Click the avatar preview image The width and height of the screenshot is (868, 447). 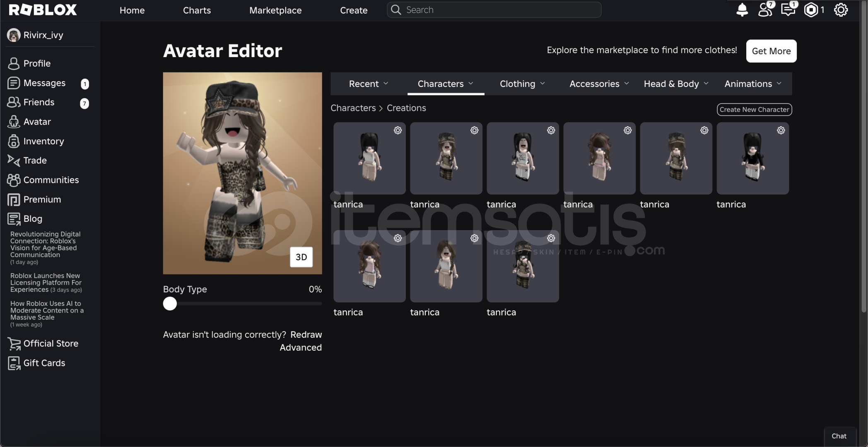[242, 173]
